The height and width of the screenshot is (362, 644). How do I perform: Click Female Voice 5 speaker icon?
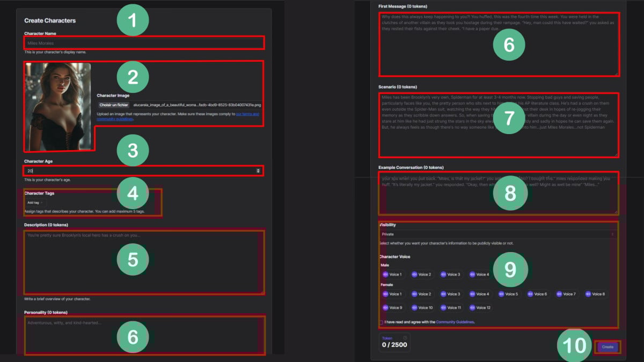coord(502,294)
